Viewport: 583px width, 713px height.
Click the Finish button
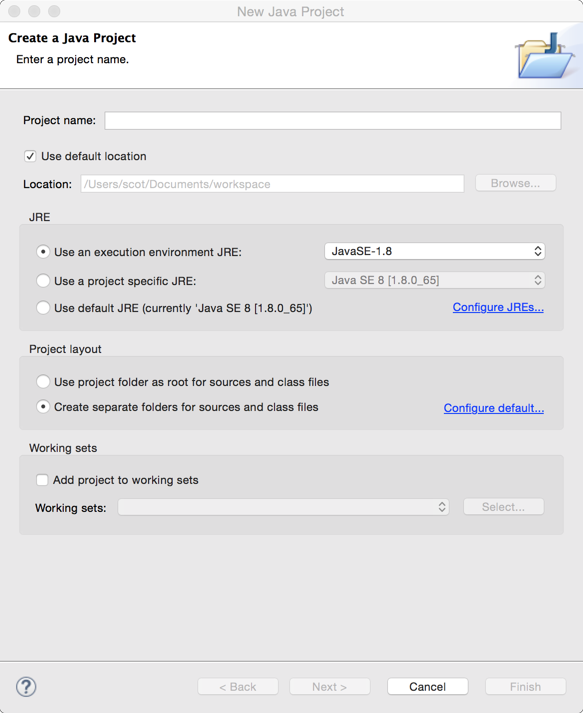(525, 687)
